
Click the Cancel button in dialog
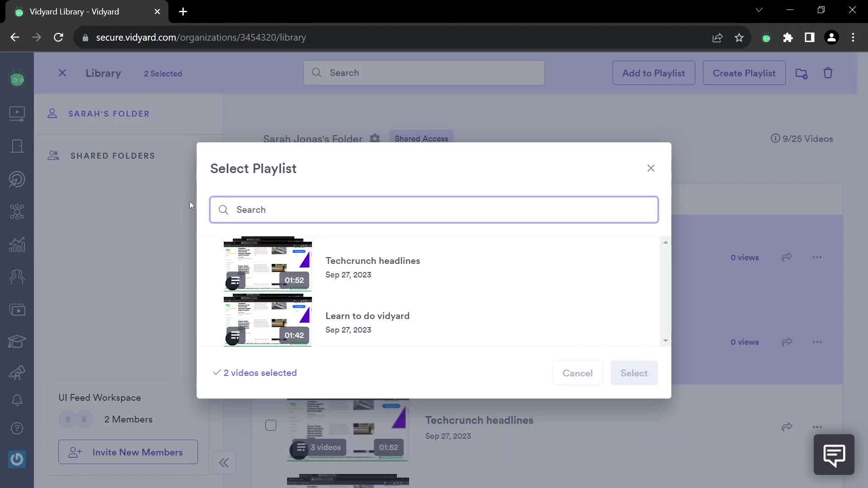(x=577, y=372)
